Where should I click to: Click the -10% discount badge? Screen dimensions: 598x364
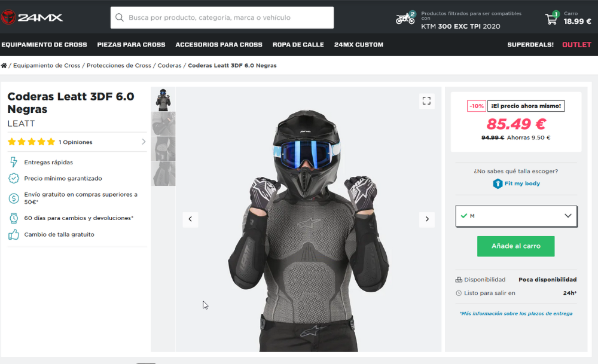(477, 106)
